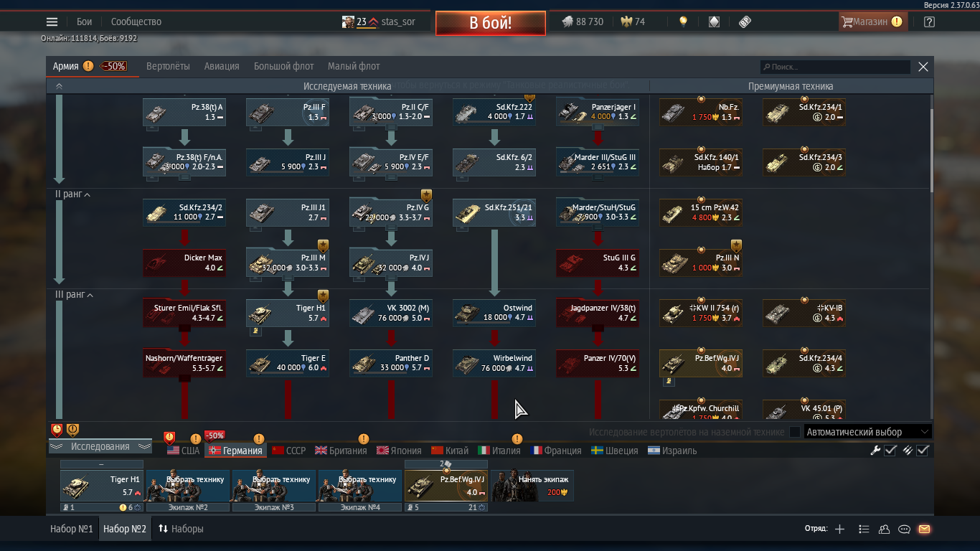Select the Израиль nation tab
Image resolution: width=980 pixels, height=551 pixels.
pos(672,451)
